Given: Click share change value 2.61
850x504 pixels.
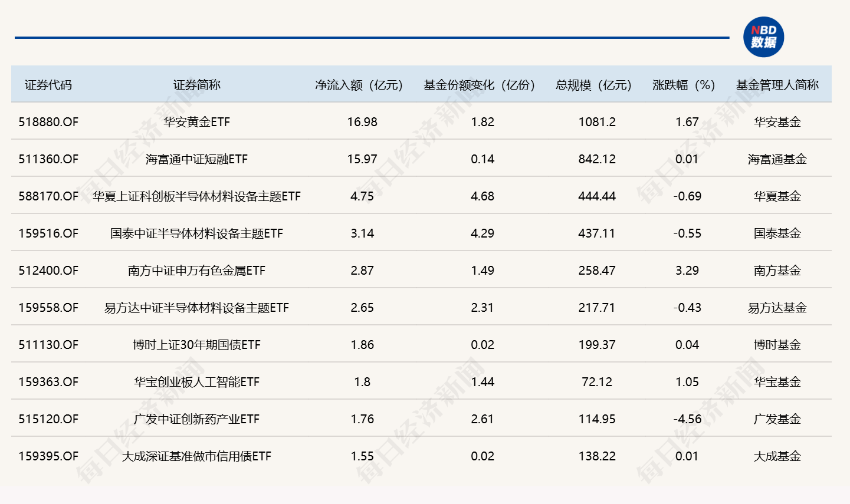Looking at the screenshot, I should coord(483,419).
